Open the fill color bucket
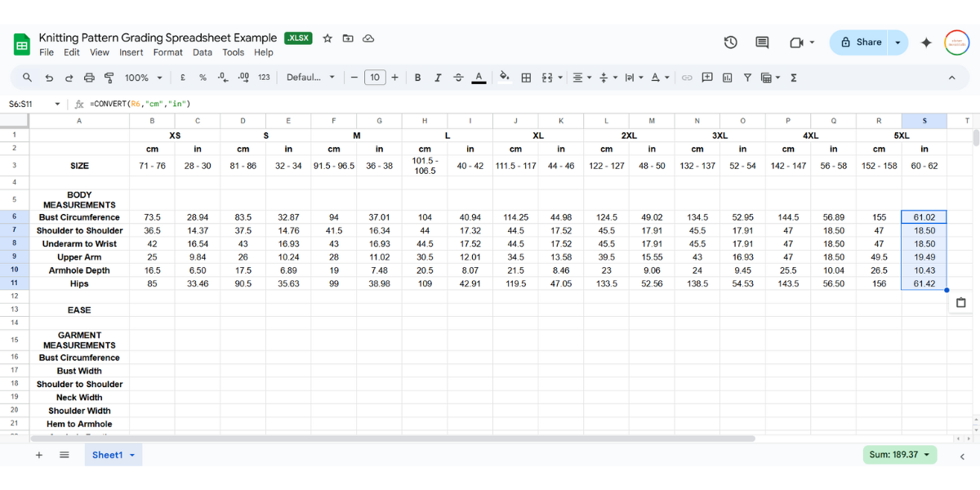980x490 pixels. point(505,78)
